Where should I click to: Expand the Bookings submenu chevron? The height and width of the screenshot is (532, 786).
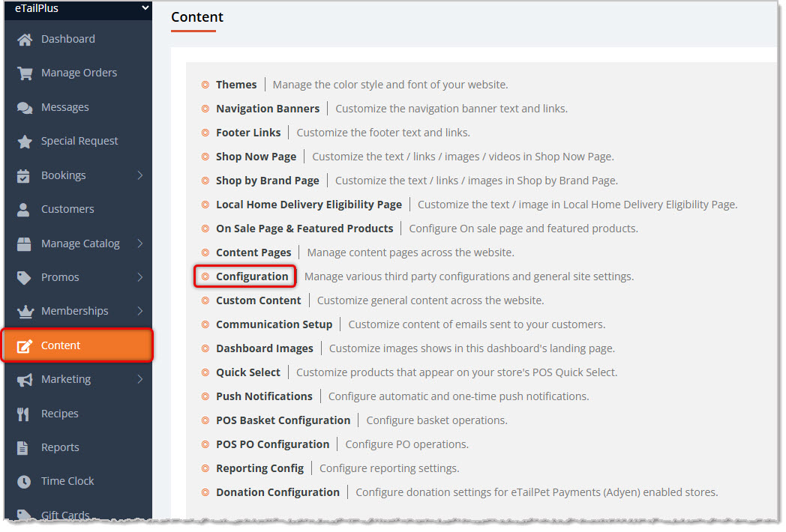click(x=139, y=175)
